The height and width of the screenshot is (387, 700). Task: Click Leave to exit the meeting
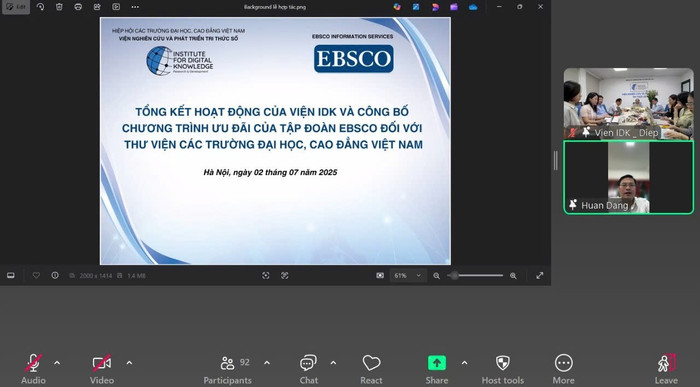[x=667, y=369]
